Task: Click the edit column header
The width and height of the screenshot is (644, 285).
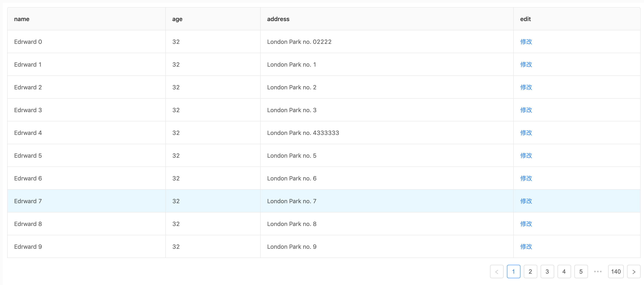Action: [525, 19]
